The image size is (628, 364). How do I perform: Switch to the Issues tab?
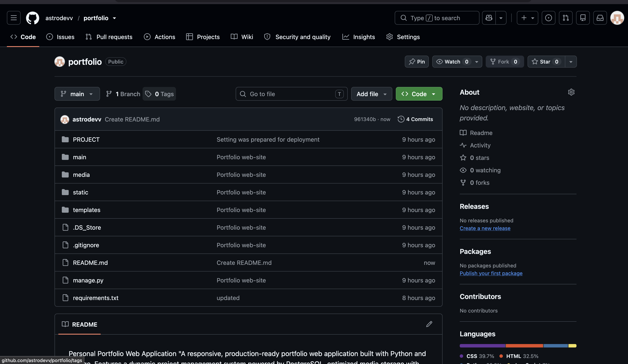pyautogui.click(x=60, y=37)
